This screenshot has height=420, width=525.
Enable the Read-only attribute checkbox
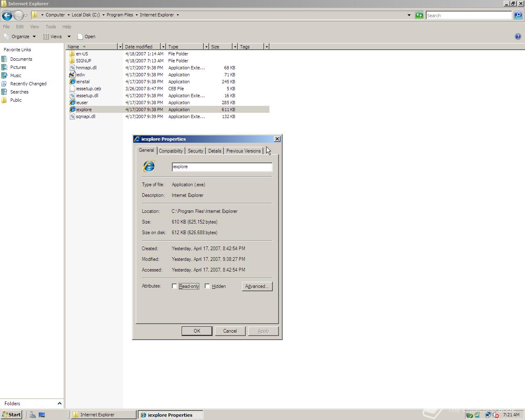click(174, 286)
